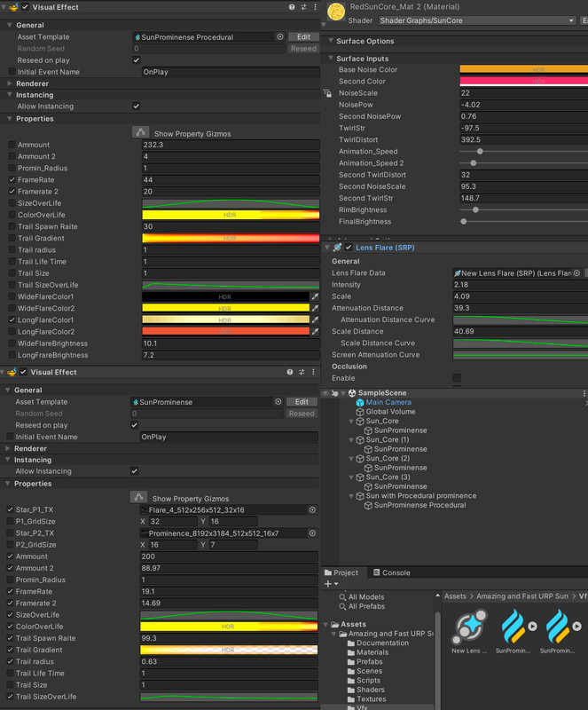Open presets for the top Visual Effect component

[x=303, y=7]
